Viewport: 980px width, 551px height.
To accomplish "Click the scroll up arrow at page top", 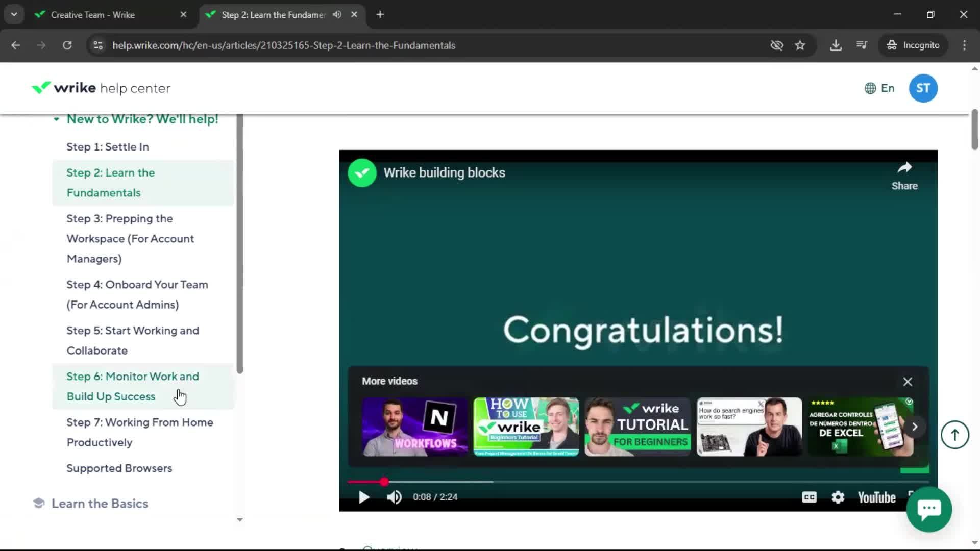I will (x=974, y=69).
